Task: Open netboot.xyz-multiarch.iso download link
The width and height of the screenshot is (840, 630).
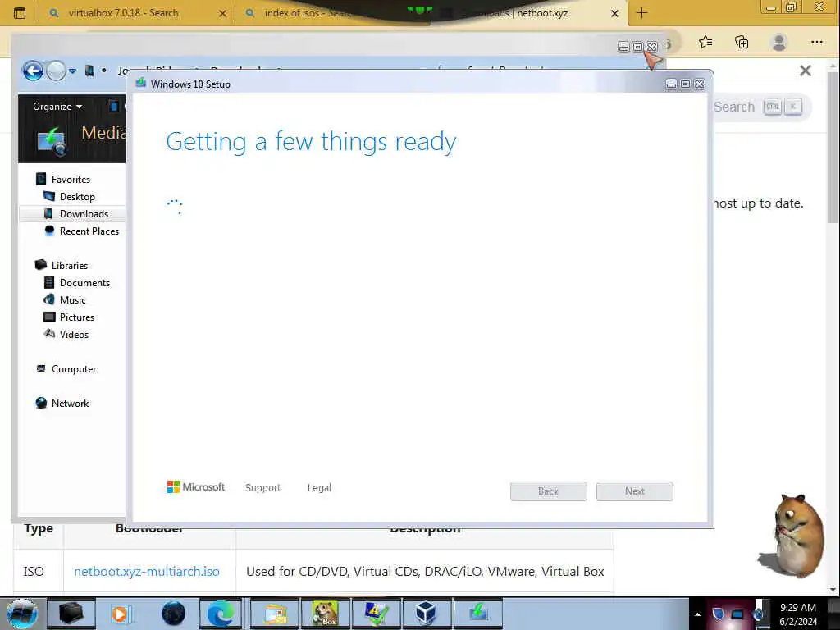Action: [147, 572]
